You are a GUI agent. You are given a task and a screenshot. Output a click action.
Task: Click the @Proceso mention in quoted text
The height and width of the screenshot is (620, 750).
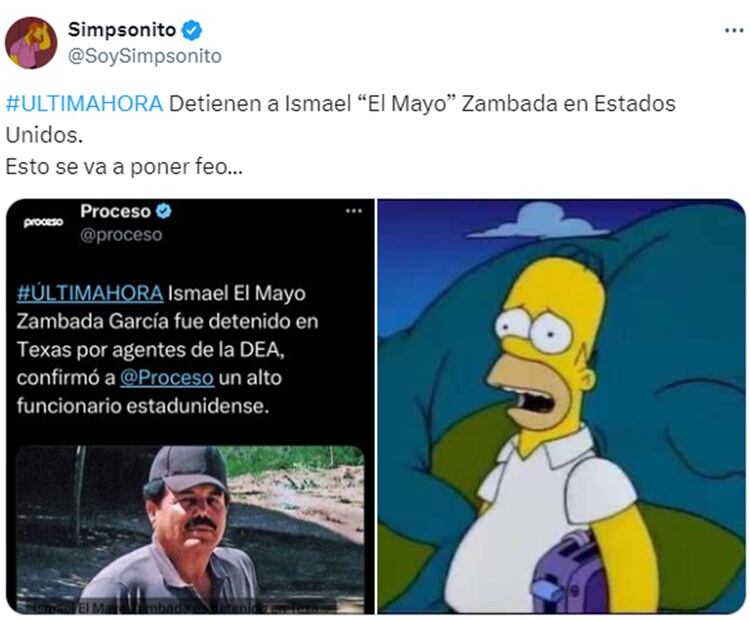point(166,377)
